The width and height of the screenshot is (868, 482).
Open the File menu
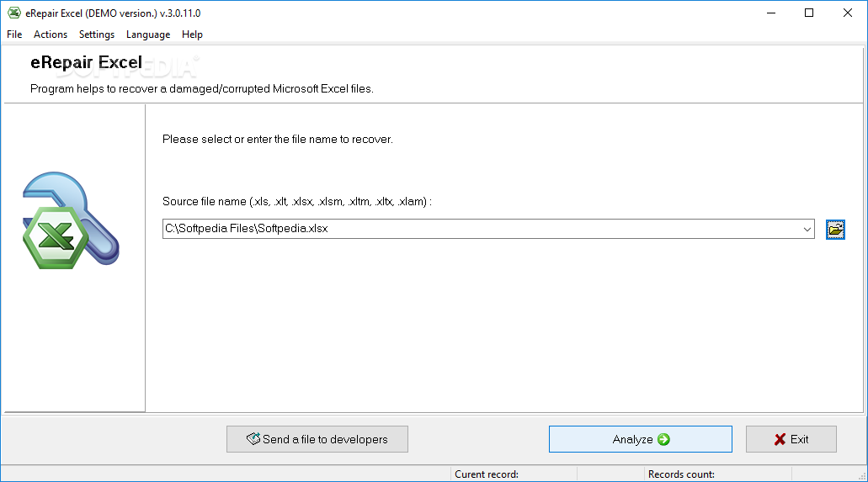[x=14, y=34]
